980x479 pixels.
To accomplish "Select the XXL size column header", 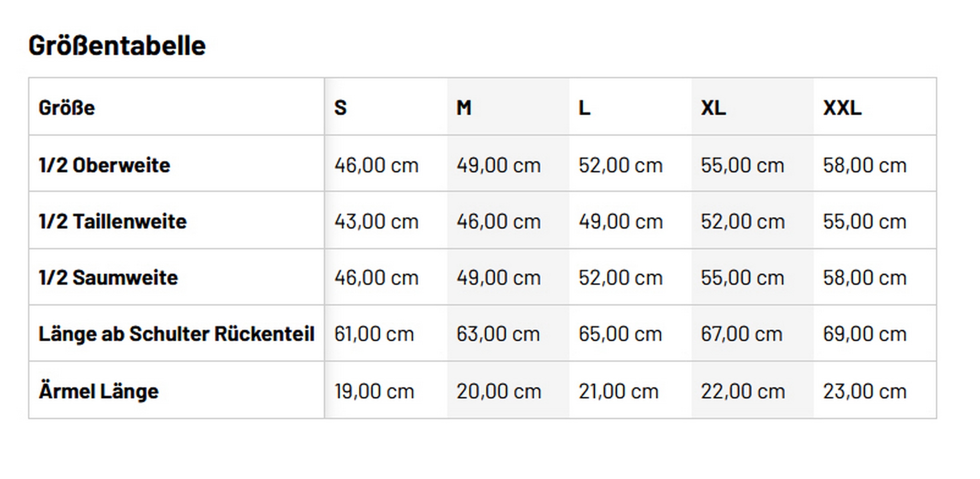I will coord(842,108).
